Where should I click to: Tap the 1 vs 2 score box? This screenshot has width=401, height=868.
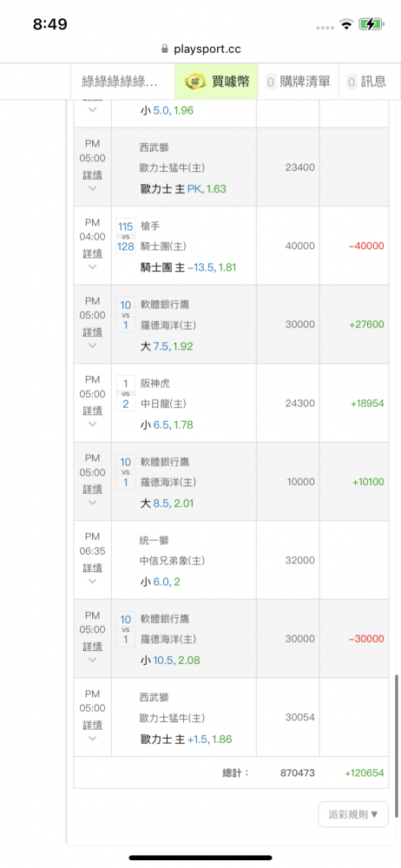[x=126, y=393]
